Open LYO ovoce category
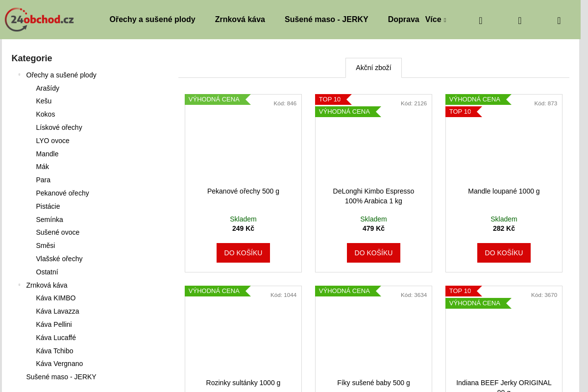 (52, 141)
